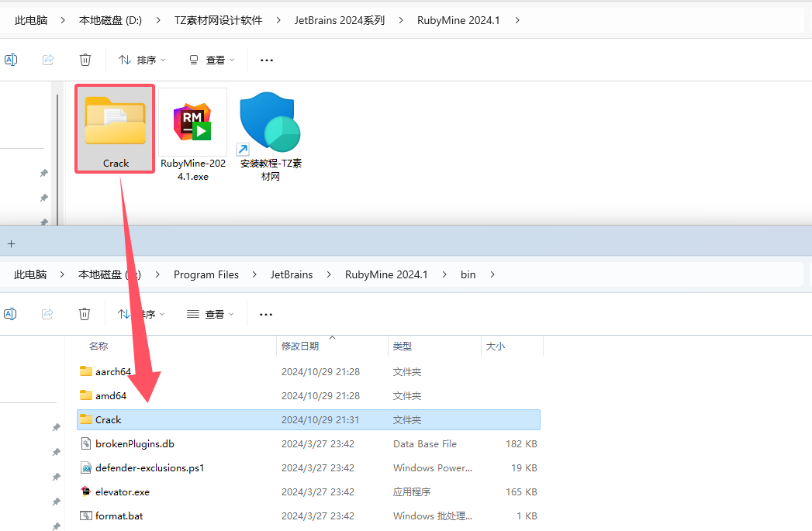This screenshot has height=531, width=812.
Task: Select the amd64 folder name
Action: (111, 395)
